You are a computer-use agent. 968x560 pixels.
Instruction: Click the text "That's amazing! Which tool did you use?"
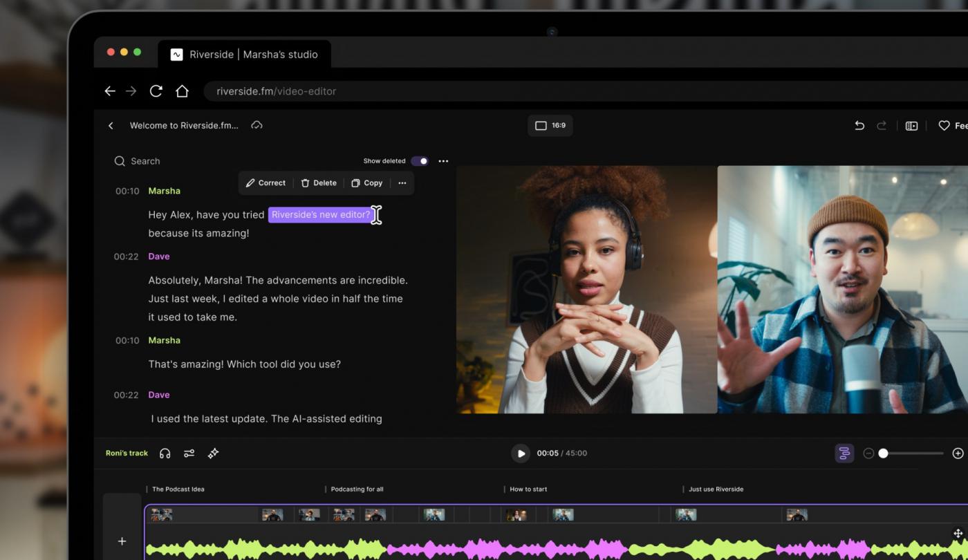tap(244, 364)
